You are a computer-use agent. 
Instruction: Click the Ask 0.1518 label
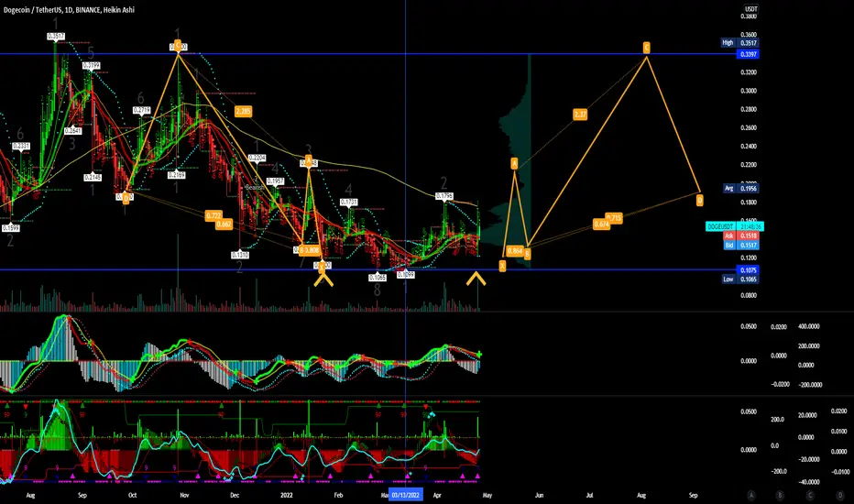pos(740,236)
